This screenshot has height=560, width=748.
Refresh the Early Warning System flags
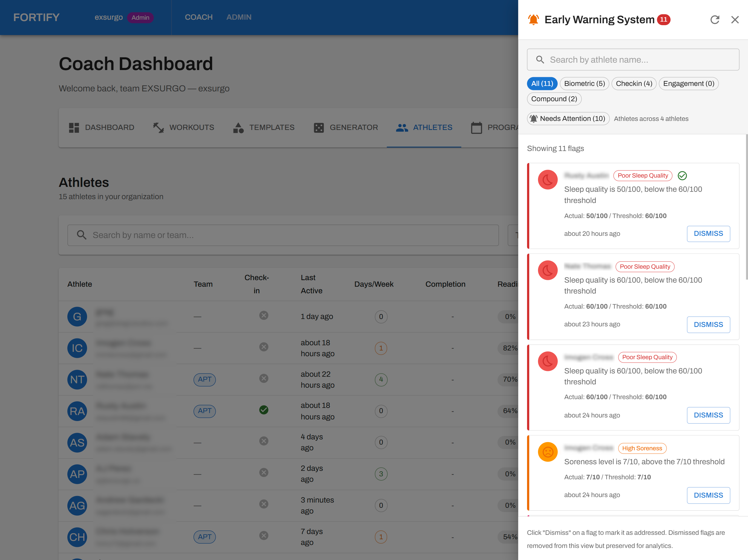tap(715, 20)
